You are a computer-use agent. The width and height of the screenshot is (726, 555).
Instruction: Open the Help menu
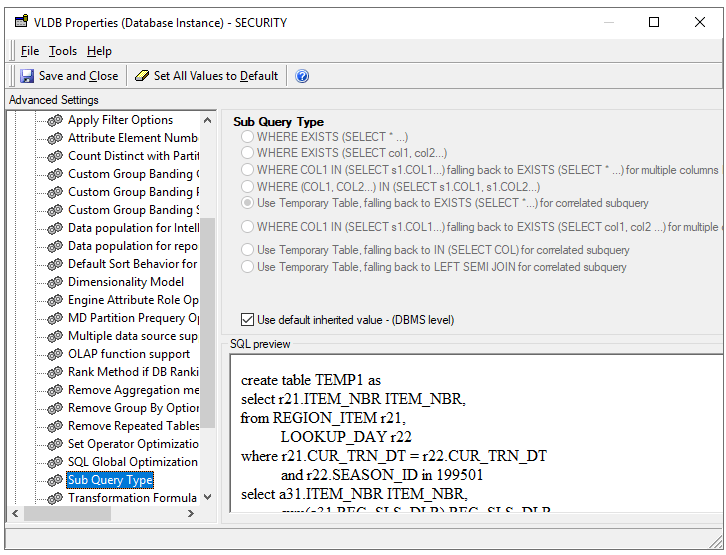pos(99,51)
